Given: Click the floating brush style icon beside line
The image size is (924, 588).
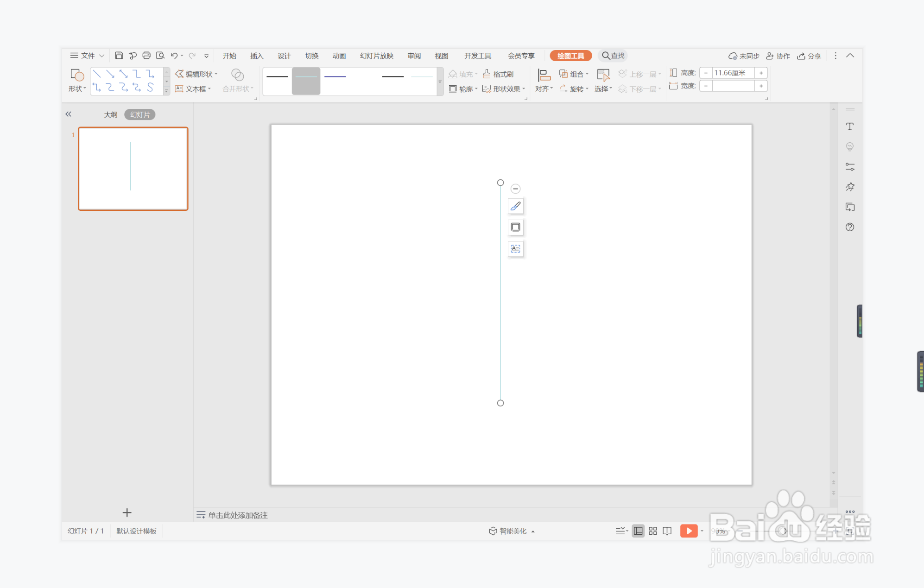Looking at the screenshot, I should point(515,206).
